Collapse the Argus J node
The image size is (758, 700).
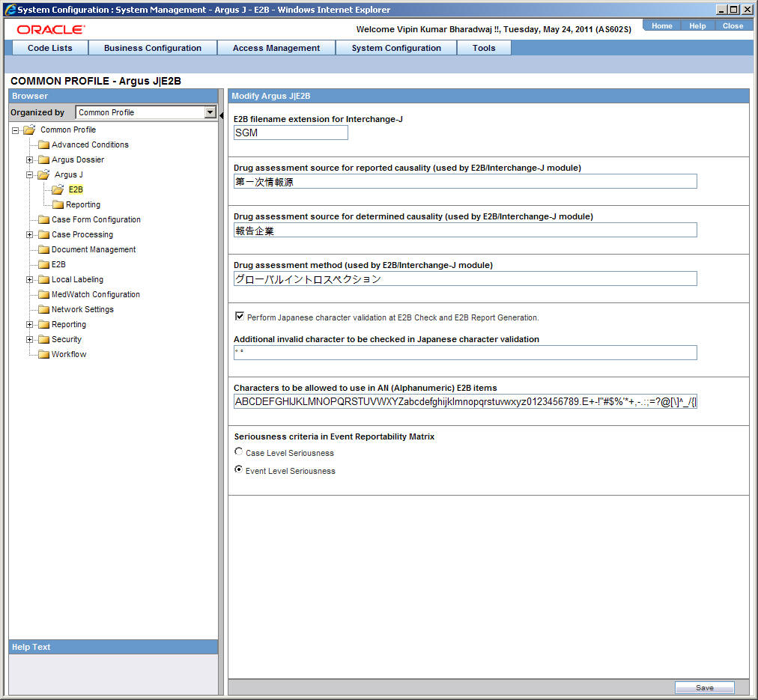click(29, 175)
